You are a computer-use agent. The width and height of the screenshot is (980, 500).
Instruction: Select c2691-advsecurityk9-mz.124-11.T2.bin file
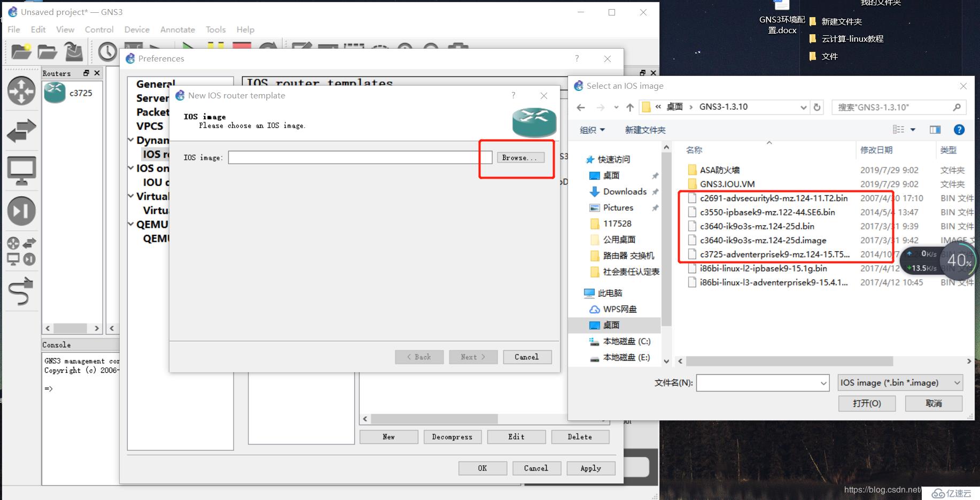tap(774, 198)
